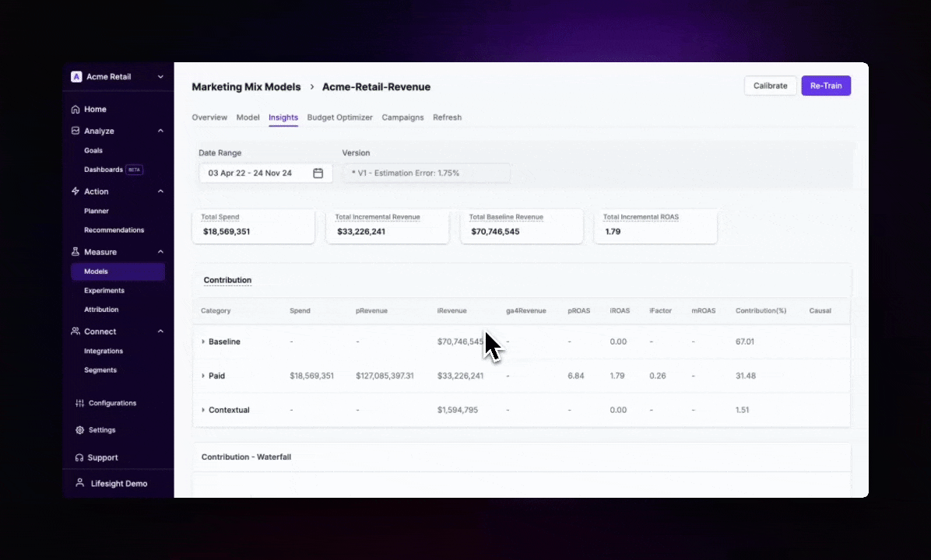This screenshot has width=931, height=560.
Task: Click the Connect people icon
Action: point(76,331)
